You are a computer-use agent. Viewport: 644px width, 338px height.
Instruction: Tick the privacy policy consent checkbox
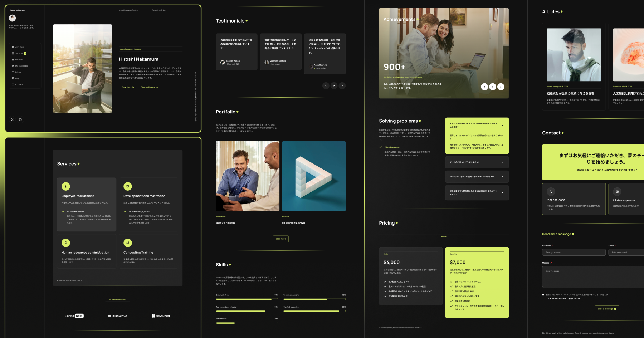[x=543, y=295]
